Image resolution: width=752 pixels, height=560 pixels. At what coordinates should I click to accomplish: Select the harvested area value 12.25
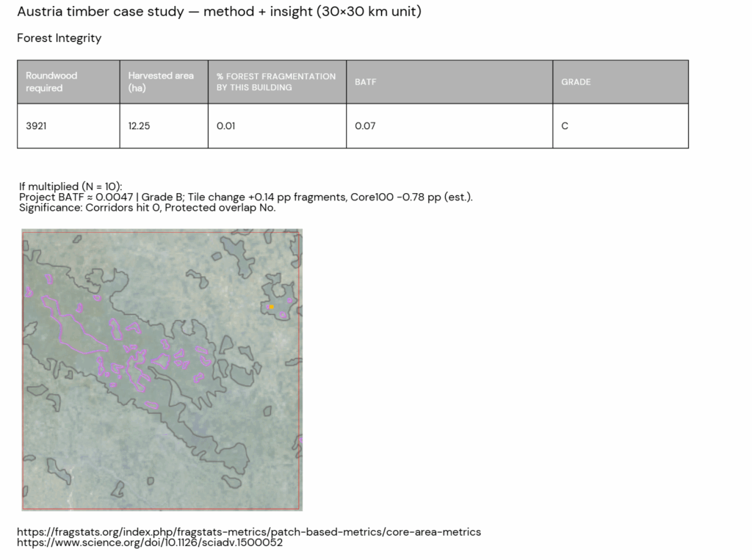point(163,126)
